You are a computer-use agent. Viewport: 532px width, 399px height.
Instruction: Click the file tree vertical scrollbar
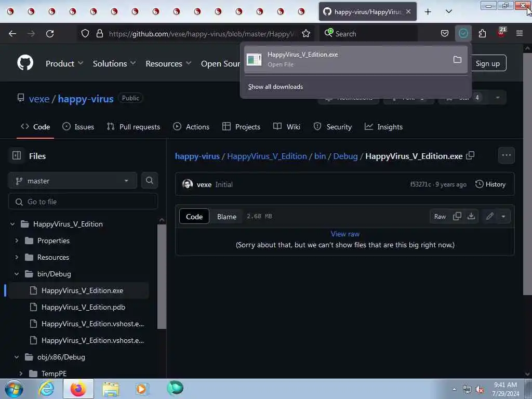pos(162,276)
